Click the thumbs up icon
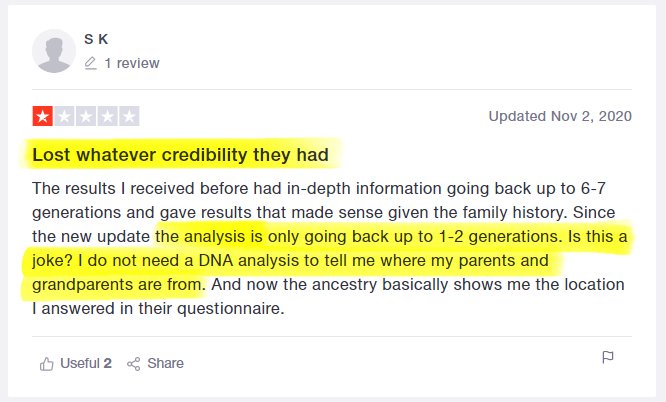 click(45, 363)
